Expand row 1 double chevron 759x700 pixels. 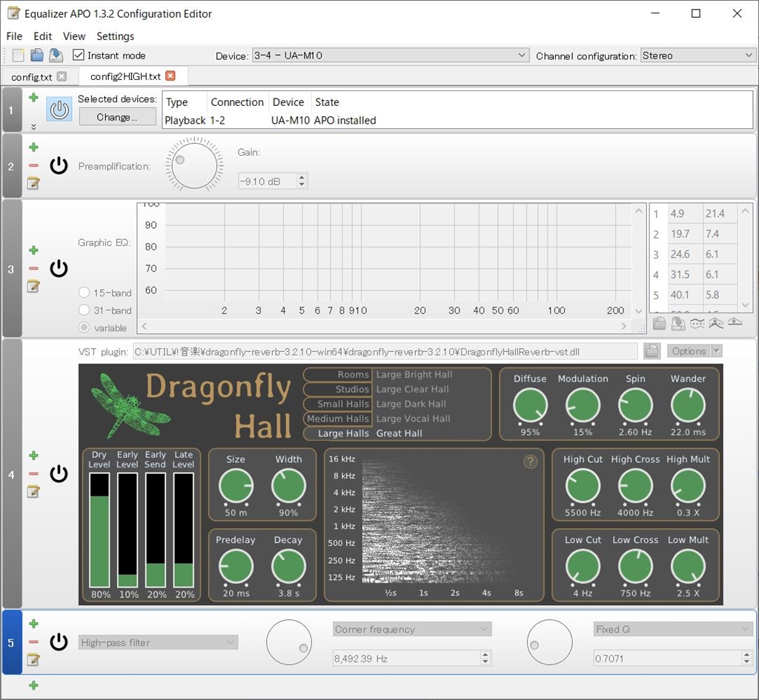[x=33, y=127]
